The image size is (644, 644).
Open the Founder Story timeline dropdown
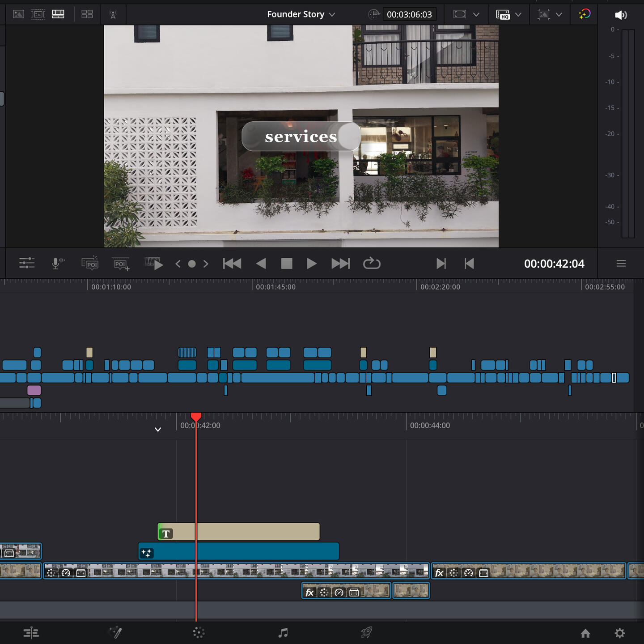pyautogui.click(x=301, y=14)
